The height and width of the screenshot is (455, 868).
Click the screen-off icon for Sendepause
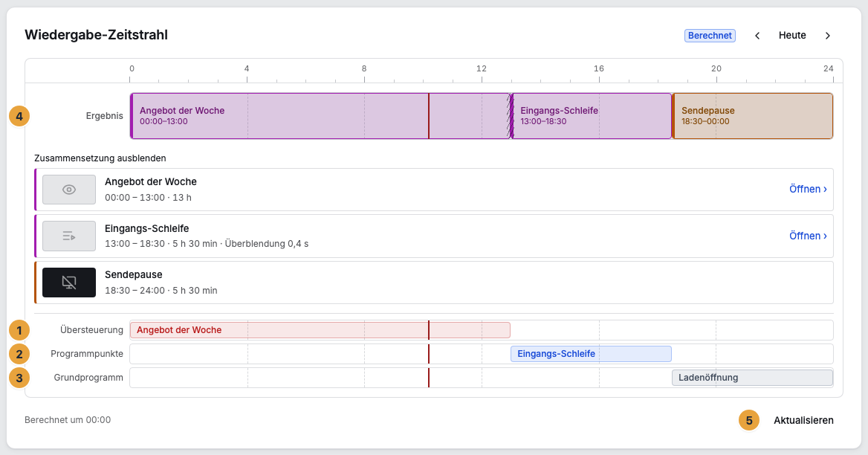pyautogui.click(x=69, y=283)
